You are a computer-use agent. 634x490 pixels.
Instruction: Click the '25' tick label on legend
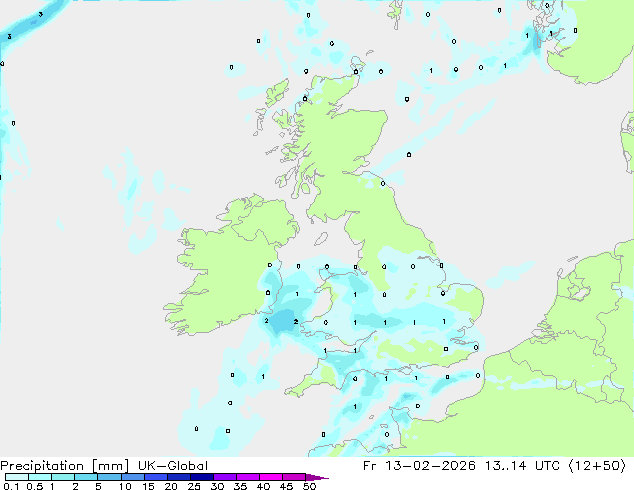point(194,487)
